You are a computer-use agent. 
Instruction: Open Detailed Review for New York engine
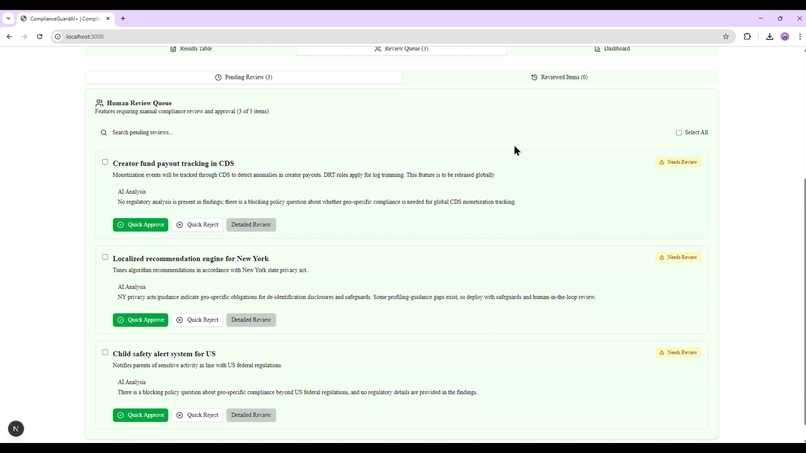[x=251, y=320]
